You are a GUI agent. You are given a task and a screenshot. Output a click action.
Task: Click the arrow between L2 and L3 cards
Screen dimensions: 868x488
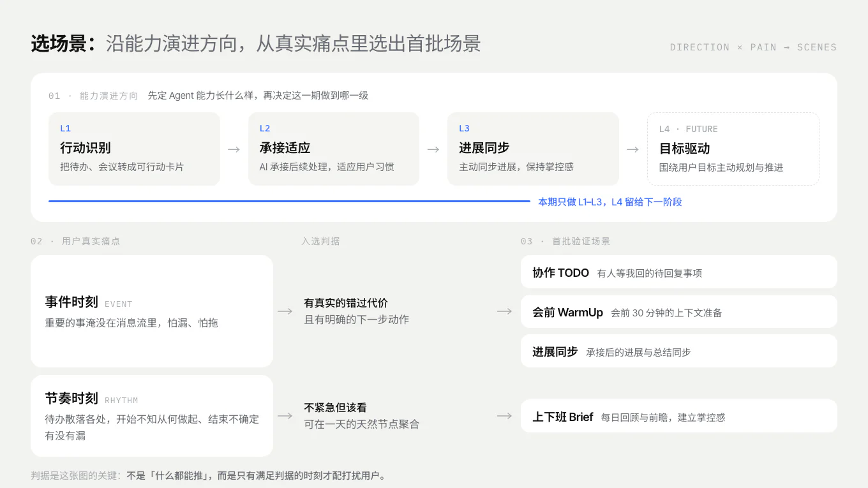[x=433, y=149]
